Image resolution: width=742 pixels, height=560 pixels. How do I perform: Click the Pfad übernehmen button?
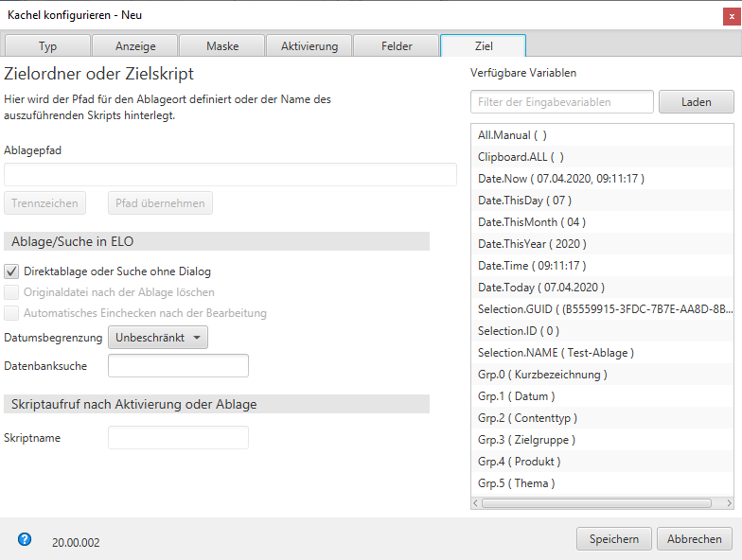[x=161, y=202]
